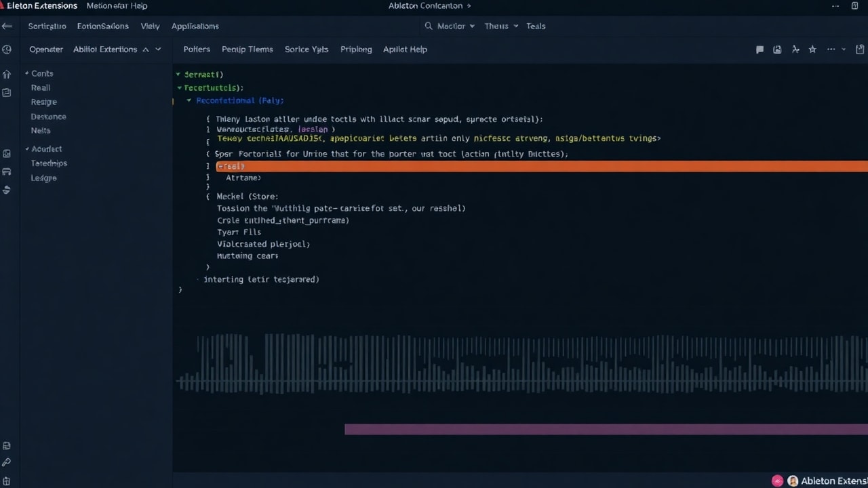
Task: Click the Abiliot Extertions label
Action: [x=105, y=49]
